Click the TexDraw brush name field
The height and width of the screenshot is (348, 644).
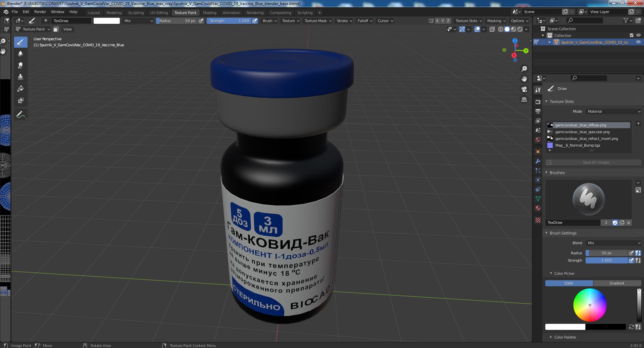573,222
